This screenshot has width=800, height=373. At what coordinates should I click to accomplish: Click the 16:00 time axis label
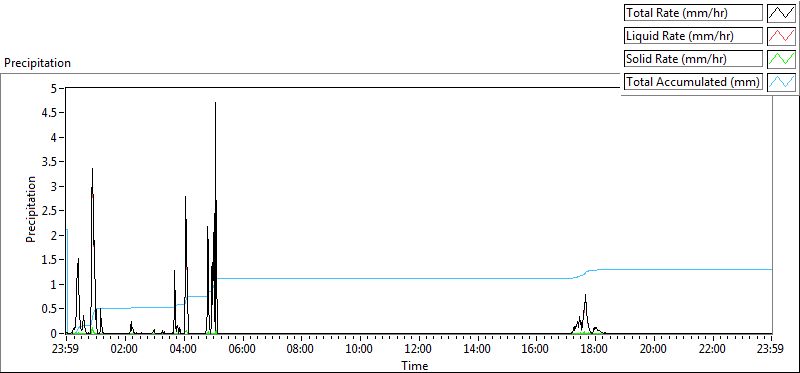[536, 350]
